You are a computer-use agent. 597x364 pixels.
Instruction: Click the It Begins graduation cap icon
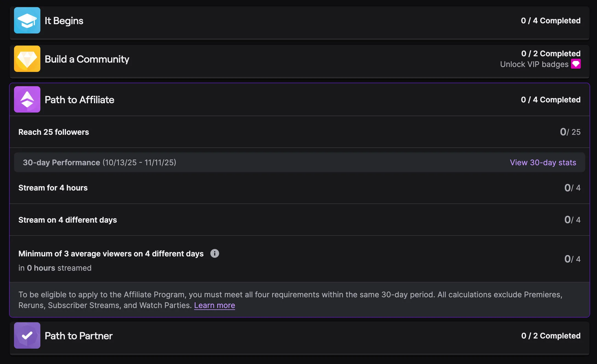click(x=27, y=21)
